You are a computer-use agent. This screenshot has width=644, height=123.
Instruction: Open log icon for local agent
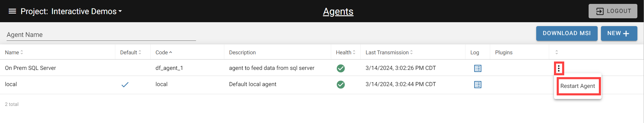(x=478, y=85)
